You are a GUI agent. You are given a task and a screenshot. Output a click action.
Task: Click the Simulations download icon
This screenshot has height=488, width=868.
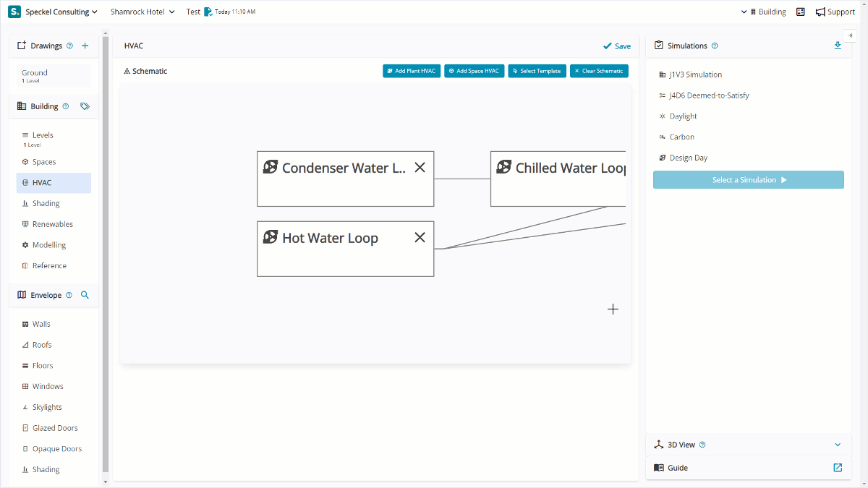[x=838, y=46]
